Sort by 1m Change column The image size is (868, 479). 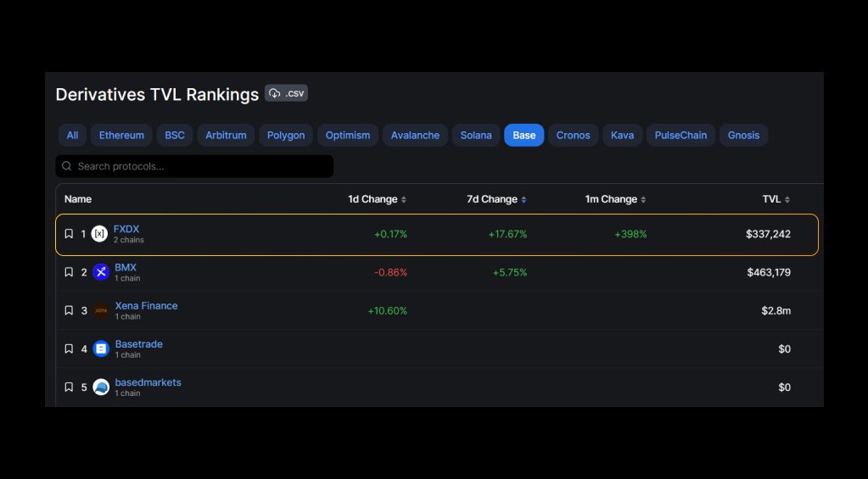pyautogui.click(x=615, y=199)
